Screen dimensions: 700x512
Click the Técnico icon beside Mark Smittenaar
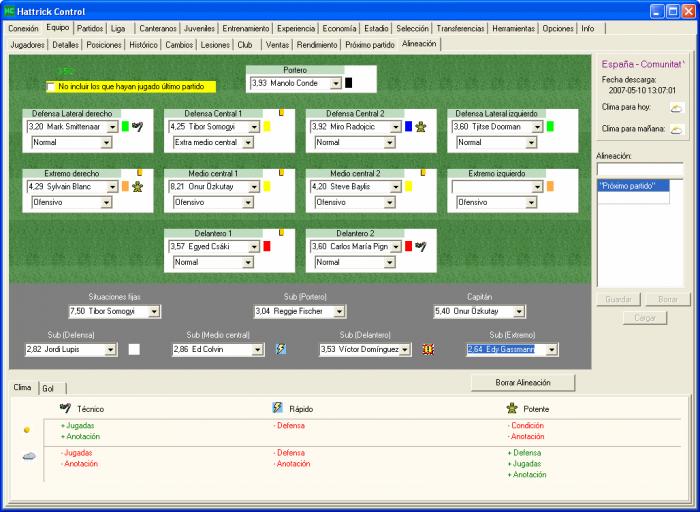138,127
